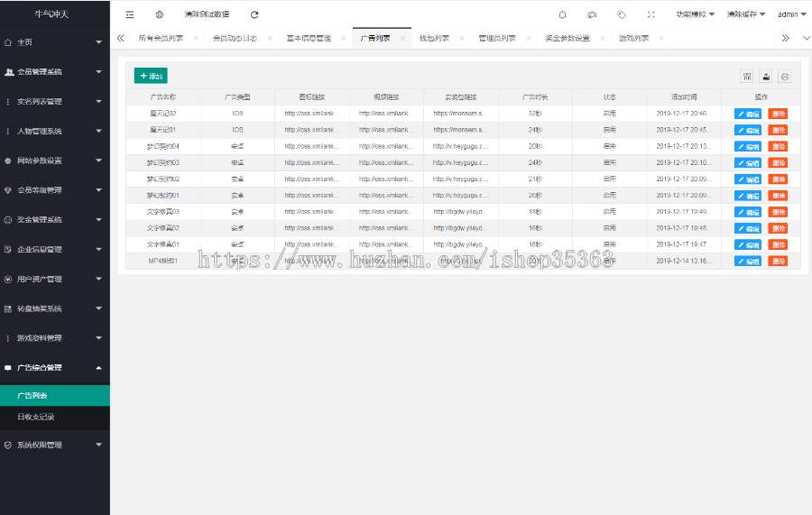The image size is (812, 515).
Task: Open the column filter icon above the table
Action: click(747, 77)
